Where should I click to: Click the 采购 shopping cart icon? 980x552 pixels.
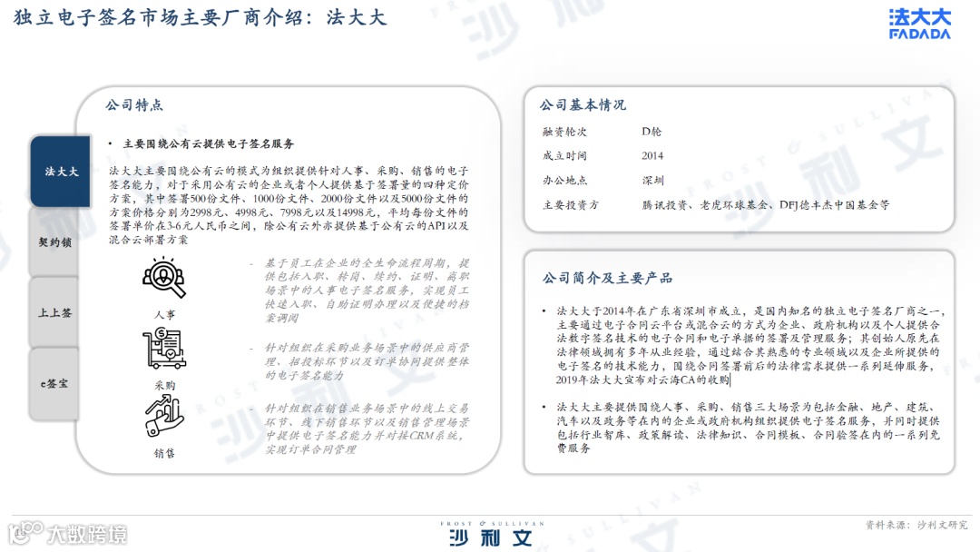(x=163, y=349)
